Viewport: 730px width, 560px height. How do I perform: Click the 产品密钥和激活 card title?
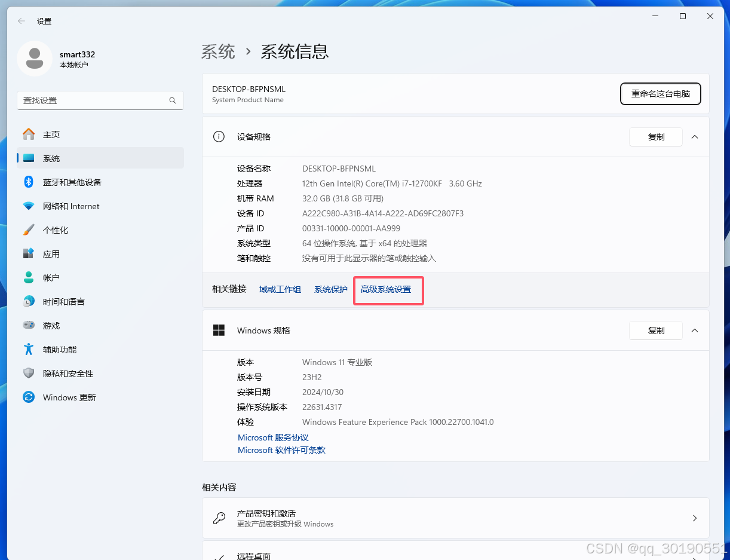(x=266, y=513)
